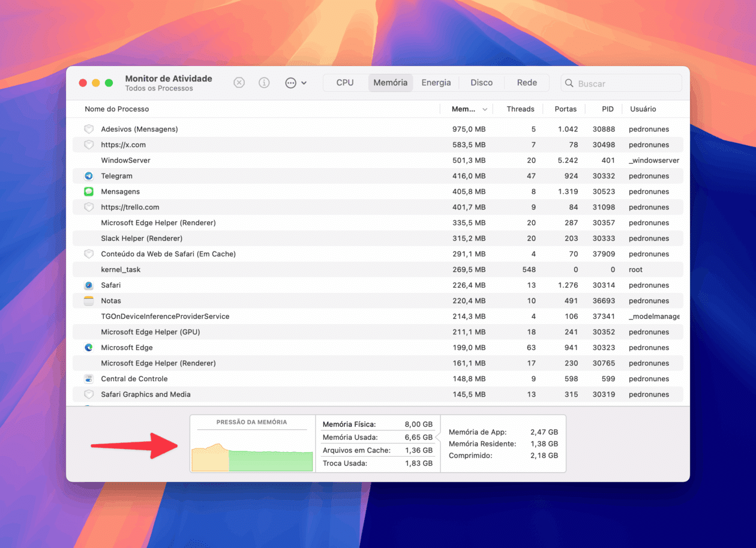Click the 583,5 MB memory value
This screenshot has height=548, width=756.
point(469,145)
